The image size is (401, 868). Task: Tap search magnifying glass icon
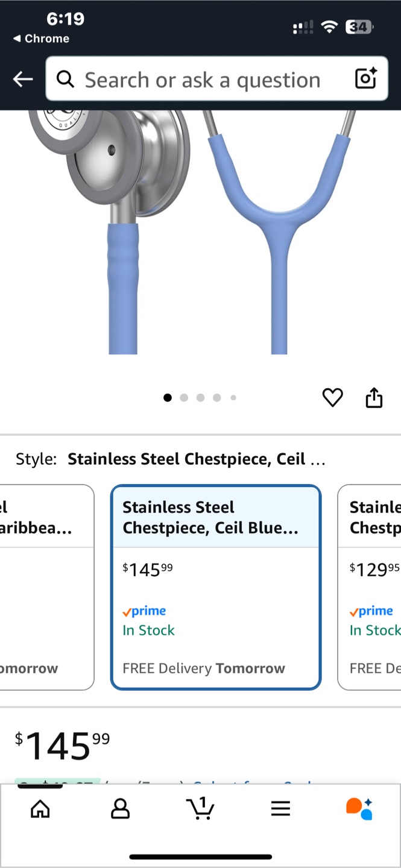point(65,79)
